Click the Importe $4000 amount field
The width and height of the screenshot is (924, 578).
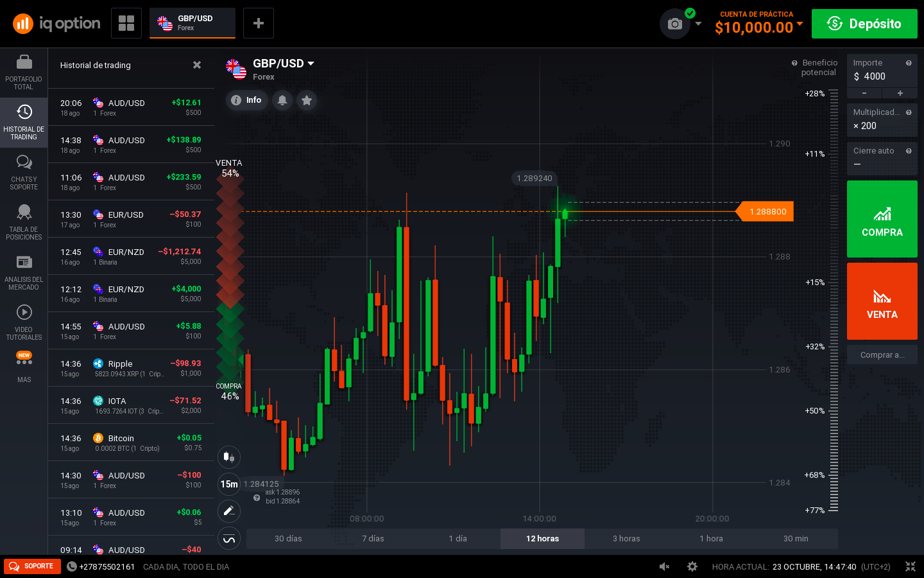(x=882, y=71)
